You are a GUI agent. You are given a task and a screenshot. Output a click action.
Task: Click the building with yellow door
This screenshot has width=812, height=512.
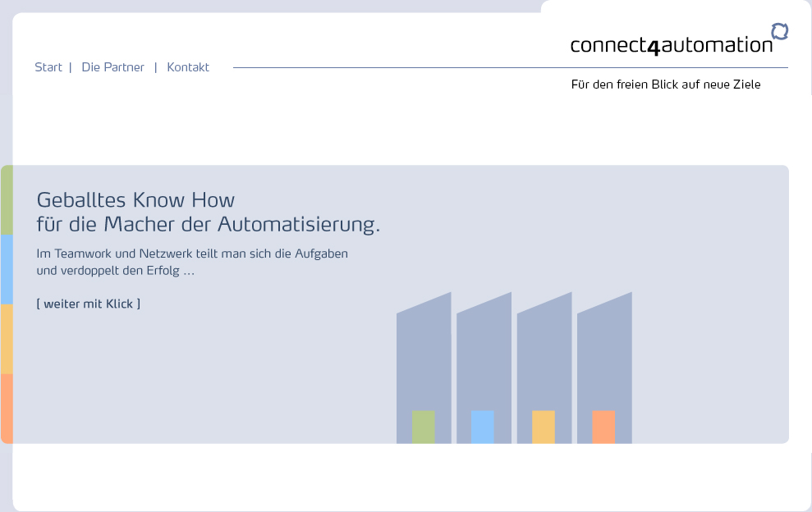544,368
